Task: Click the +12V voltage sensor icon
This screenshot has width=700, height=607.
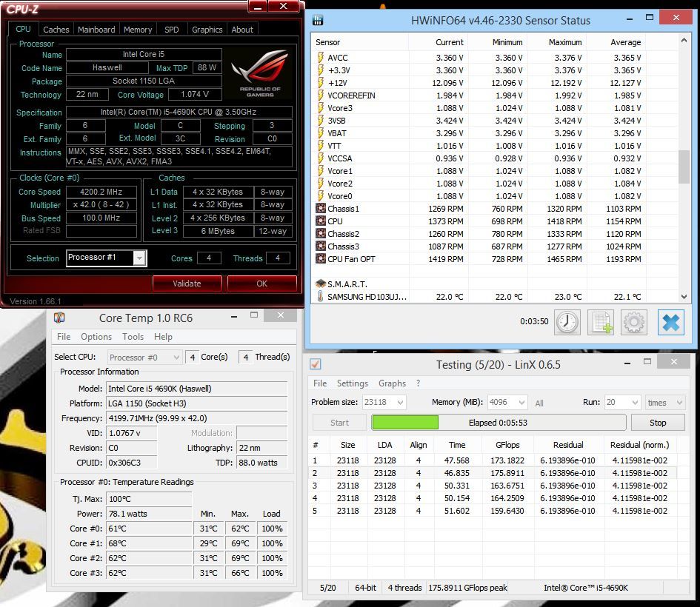Action: point(321,82)
